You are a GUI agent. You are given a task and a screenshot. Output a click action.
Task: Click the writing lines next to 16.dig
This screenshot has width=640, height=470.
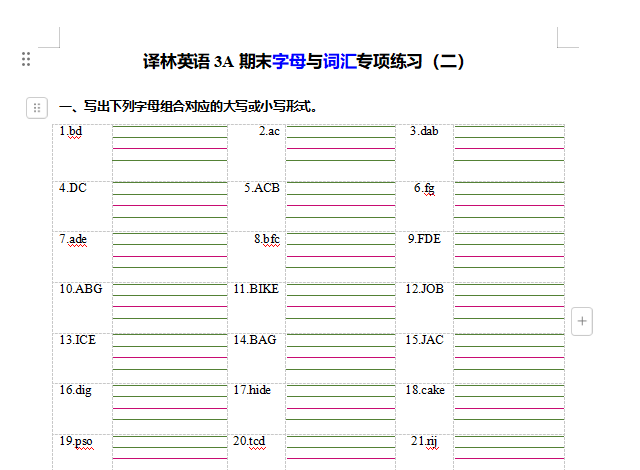pyautogui.click(x=170, y=403)
